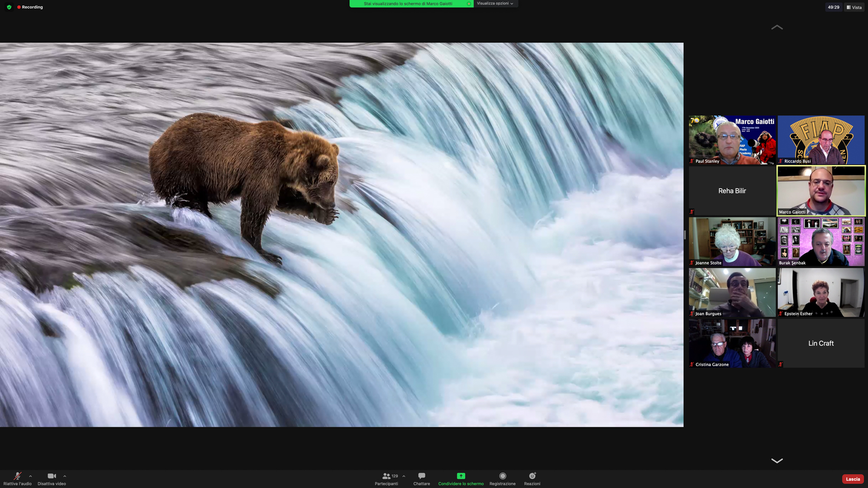
Task: Click the shared bear waterfall photo
Action: pos(342,235)
